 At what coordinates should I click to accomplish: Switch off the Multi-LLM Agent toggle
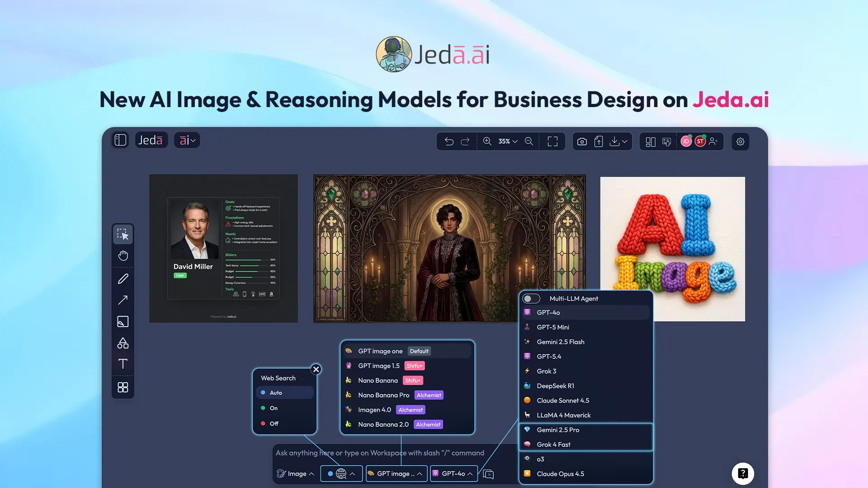[x=531, y=298]
